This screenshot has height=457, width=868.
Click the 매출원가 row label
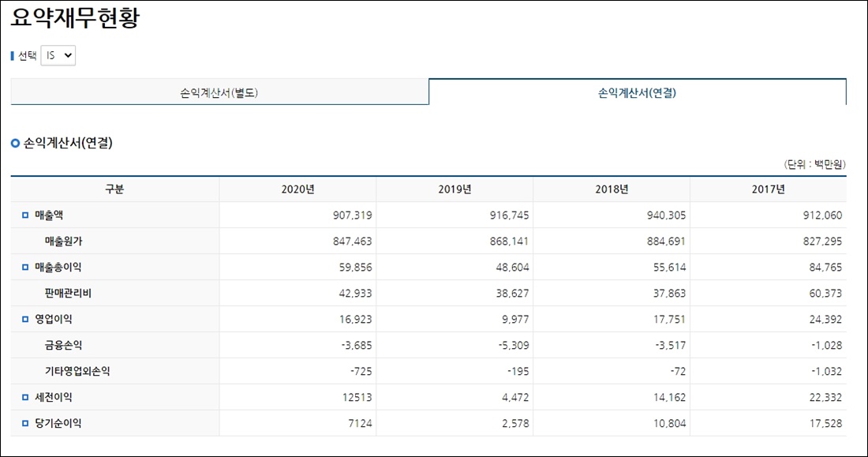point(64,241)
